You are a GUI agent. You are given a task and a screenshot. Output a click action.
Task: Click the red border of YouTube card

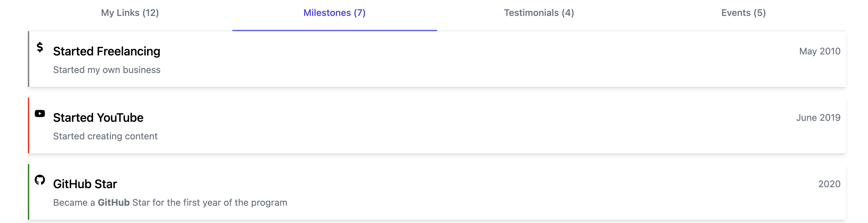(29, 125)
